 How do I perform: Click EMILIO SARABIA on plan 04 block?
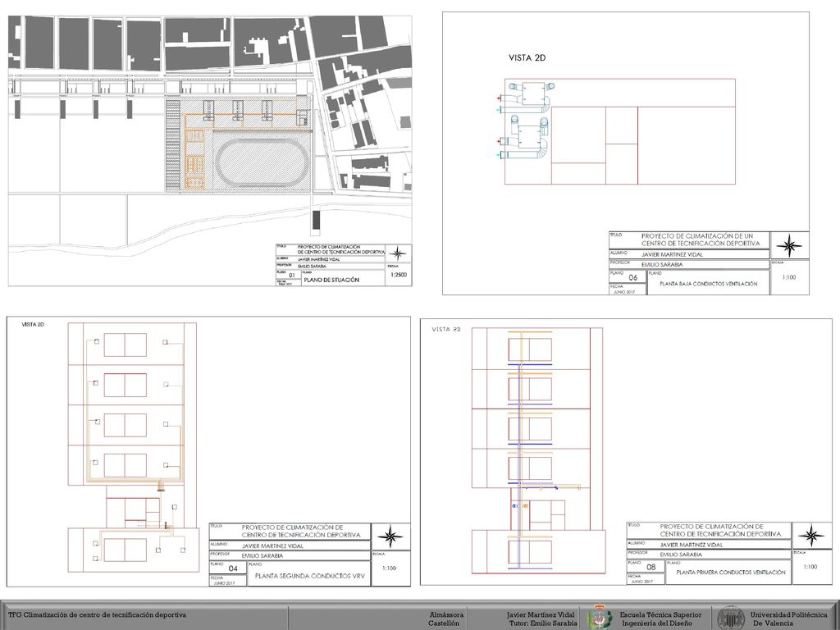point(262,555)
